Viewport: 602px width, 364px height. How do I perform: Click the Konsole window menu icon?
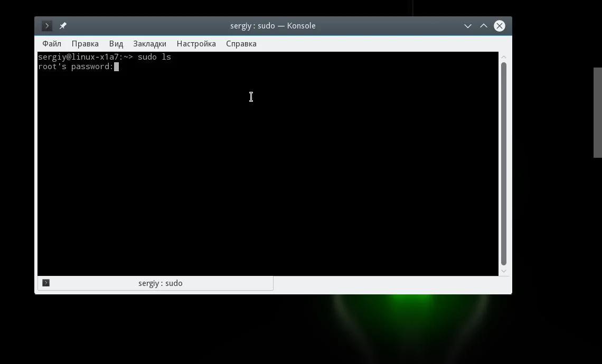point(47,26)
